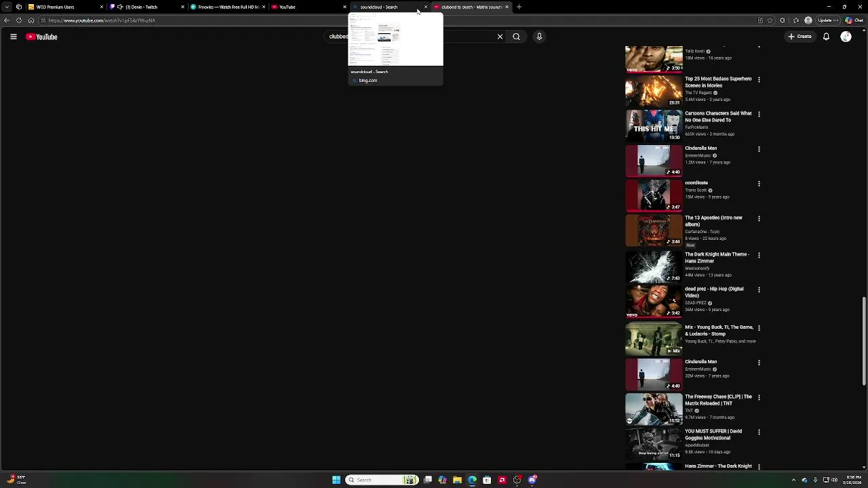868x488 pixels.
Task: Open more options for The 13 Apostles video
Action: (x=759, y=219)
